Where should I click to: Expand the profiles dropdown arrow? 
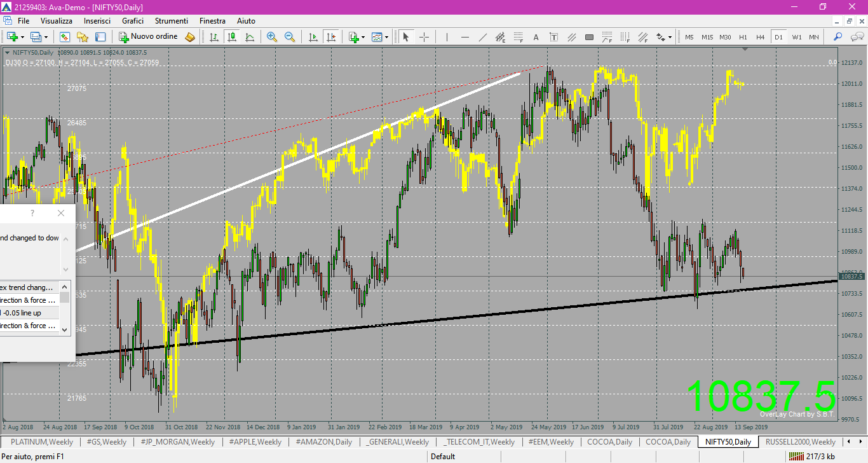pyautogui.click(x=46, y=37)
